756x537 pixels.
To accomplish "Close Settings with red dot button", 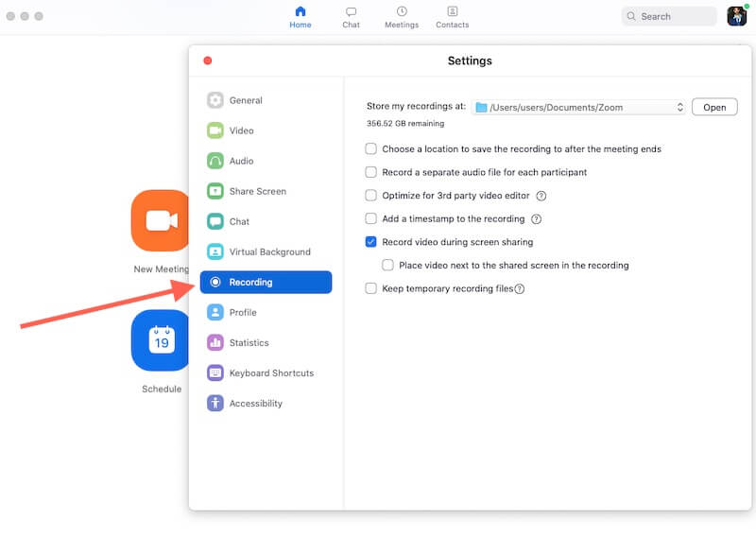I will coord(208,61).
